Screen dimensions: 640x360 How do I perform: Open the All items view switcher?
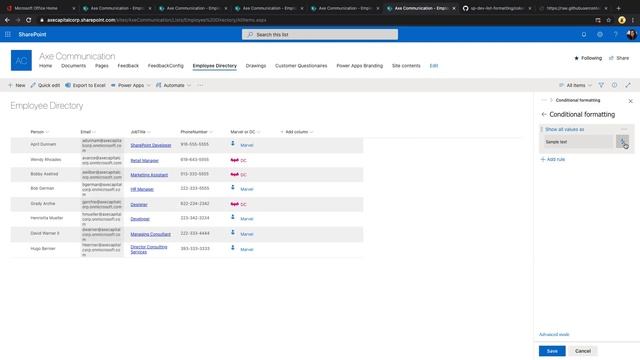tap(576, 85)
